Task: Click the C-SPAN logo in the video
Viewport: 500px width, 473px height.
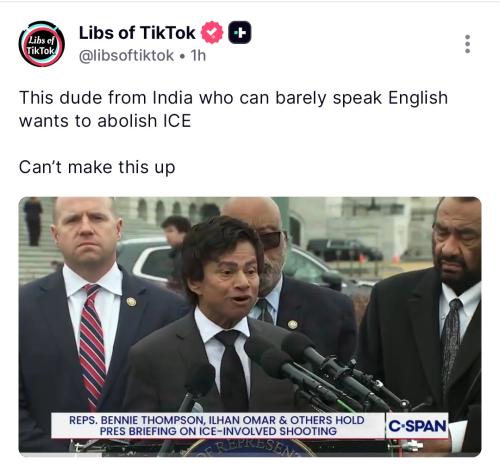Action: tap(417, 426)
